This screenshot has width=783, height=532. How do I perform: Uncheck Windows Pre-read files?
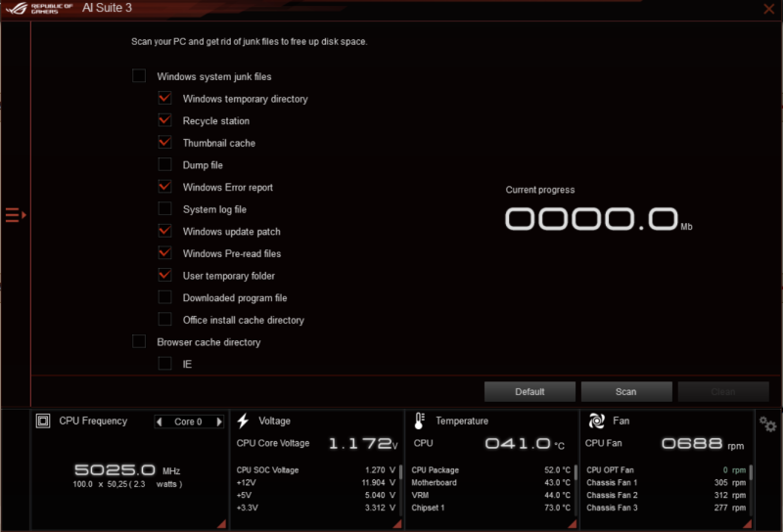click(164, 253)
